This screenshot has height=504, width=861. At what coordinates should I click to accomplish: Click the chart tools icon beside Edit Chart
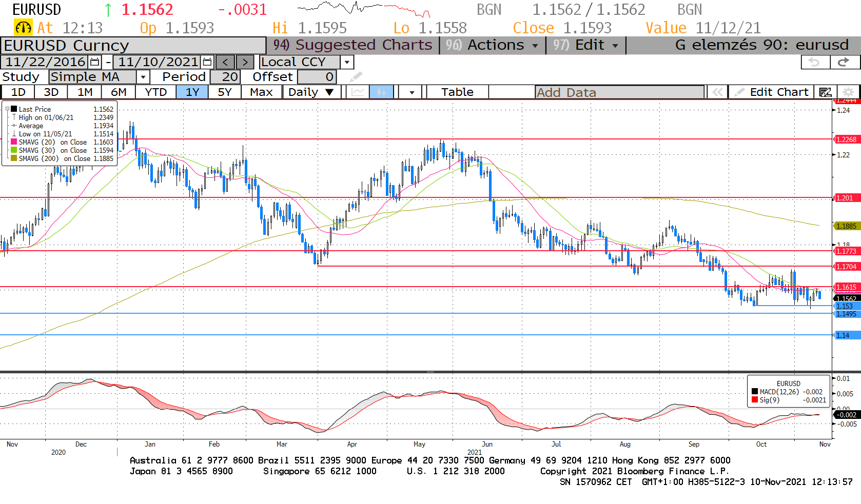point(825,92)
